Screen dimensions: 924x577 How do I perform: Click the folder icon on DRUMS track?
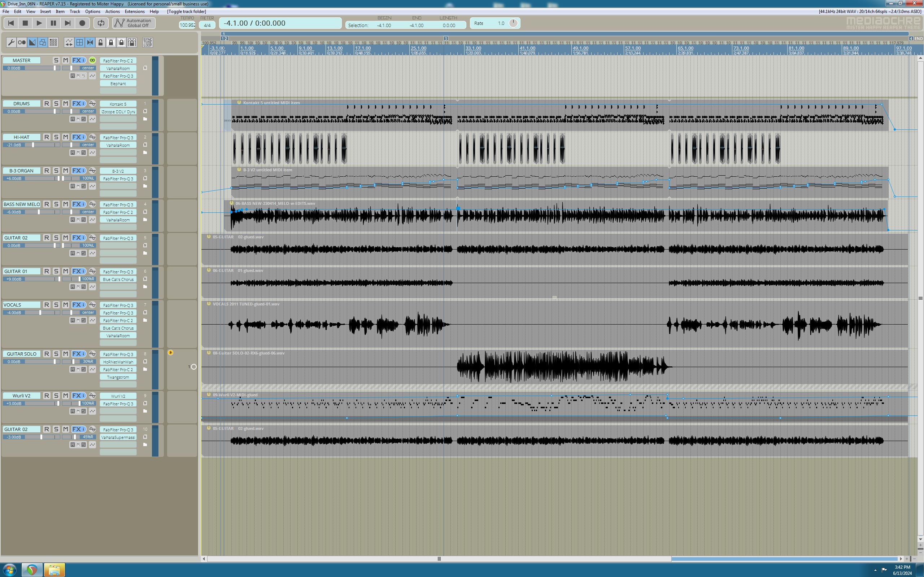coord(145,119)
